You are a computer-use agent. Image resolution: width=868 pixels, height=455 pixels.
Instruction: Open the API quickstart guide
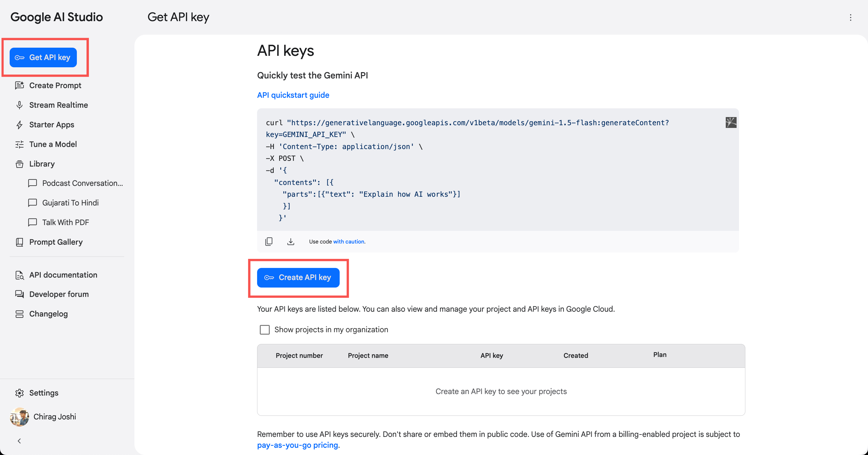[293, 95]
